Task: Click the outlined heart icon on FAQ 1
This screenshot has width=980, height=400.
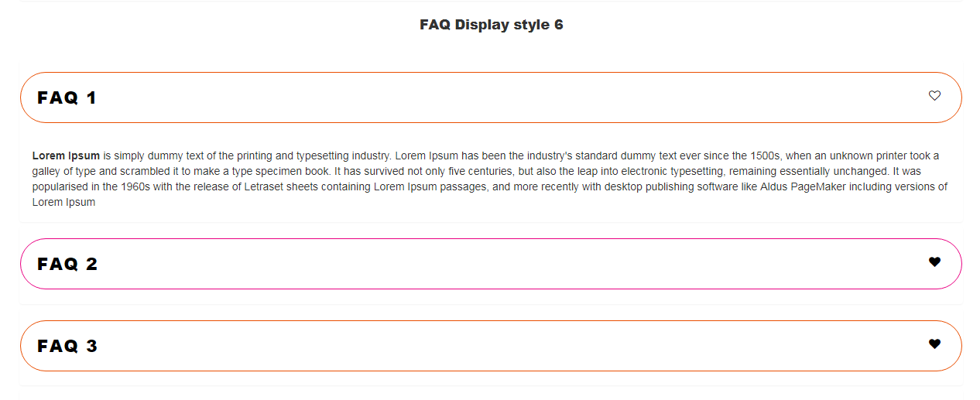Action: pyautogui.click(x=934, y=96)
